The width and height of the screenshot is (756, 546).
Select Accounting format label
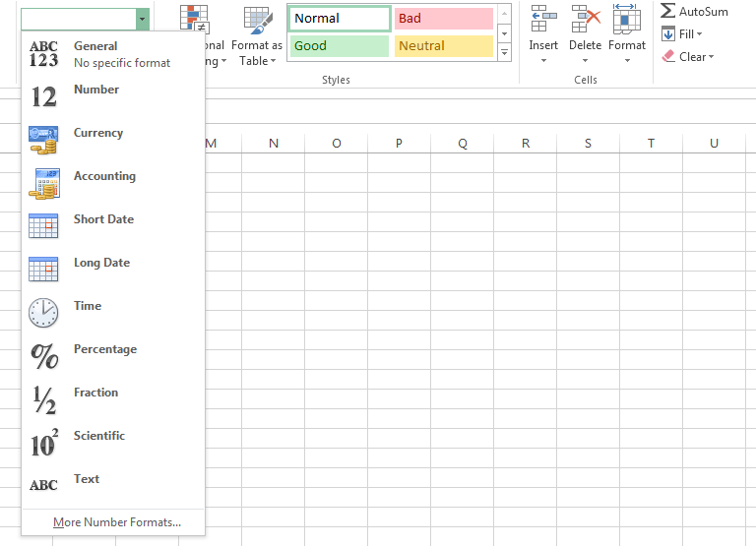(x=104, y=176)
